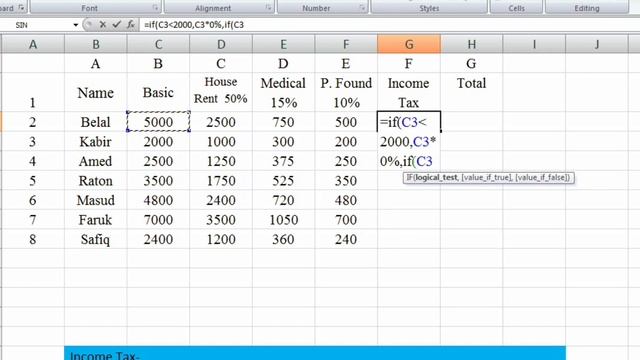This screenshot has width=640, height=360.
Task: Select column I header
Action: (534, 44)
